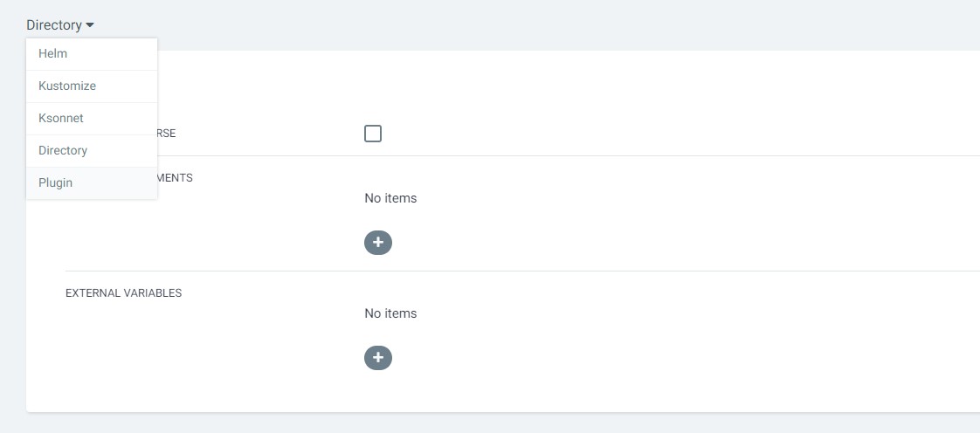Click "No items" above the first plus button
Image resolution: width=980 pixels, height=433 pixels.
(390, 198)
